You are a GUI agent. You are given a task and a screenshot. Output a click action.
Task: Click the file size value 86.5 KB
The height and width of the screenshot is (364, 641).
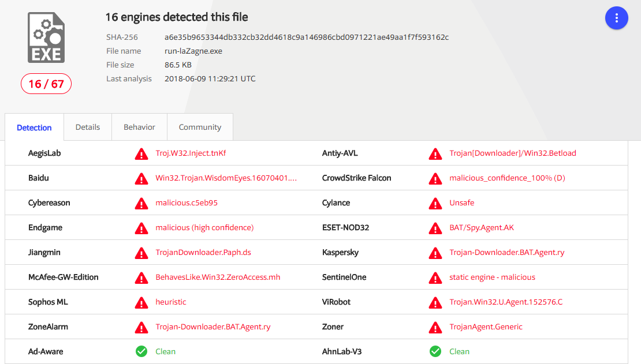178,65
